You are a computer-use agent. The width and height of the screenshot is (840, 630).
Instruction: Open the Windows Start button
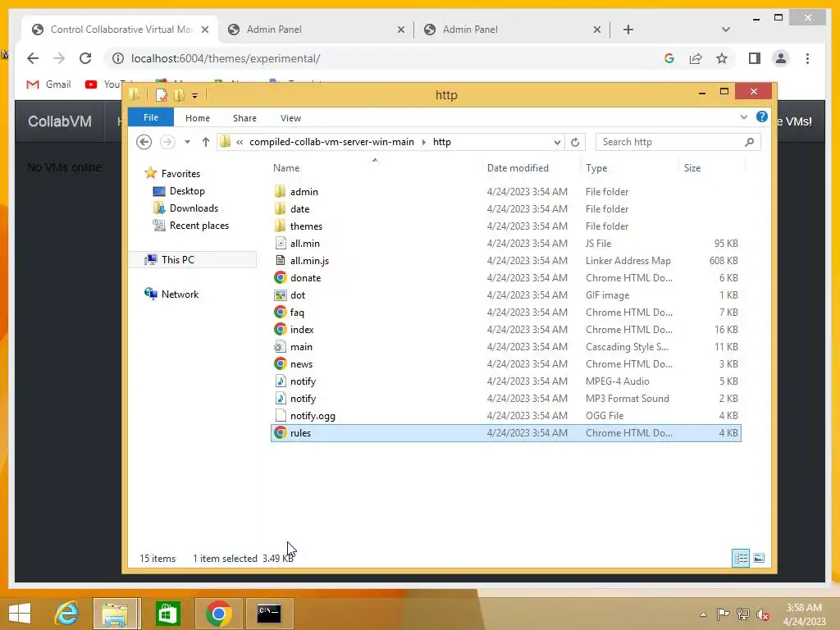(x=20, y=614)
